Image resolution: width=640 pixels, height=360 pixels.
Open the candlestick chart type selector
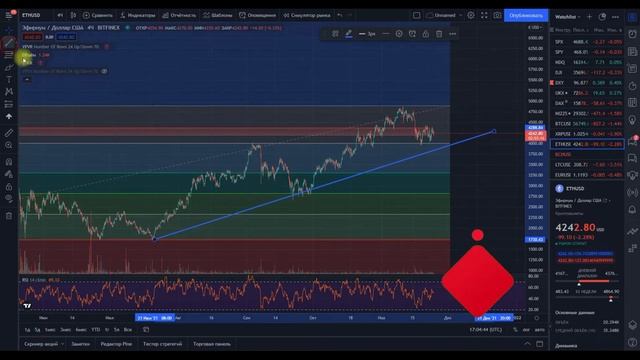73,15
